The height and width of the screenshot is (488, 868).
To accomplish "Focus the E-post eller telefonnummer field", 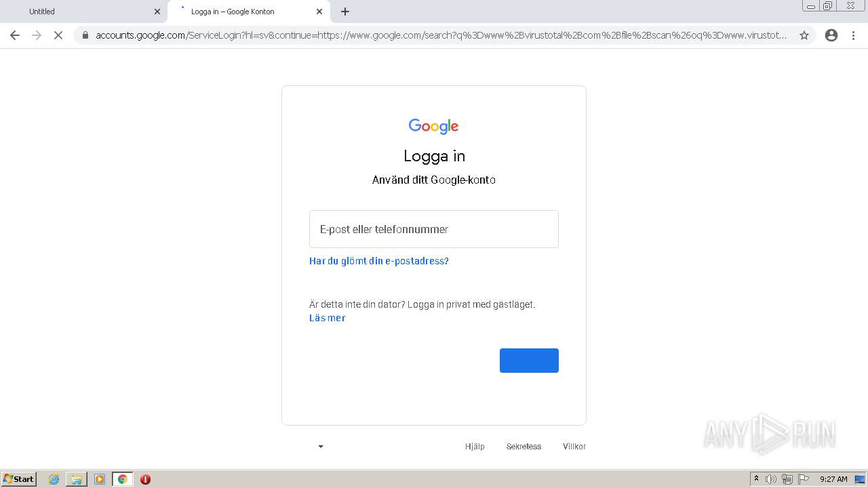I will coord(434,229).
